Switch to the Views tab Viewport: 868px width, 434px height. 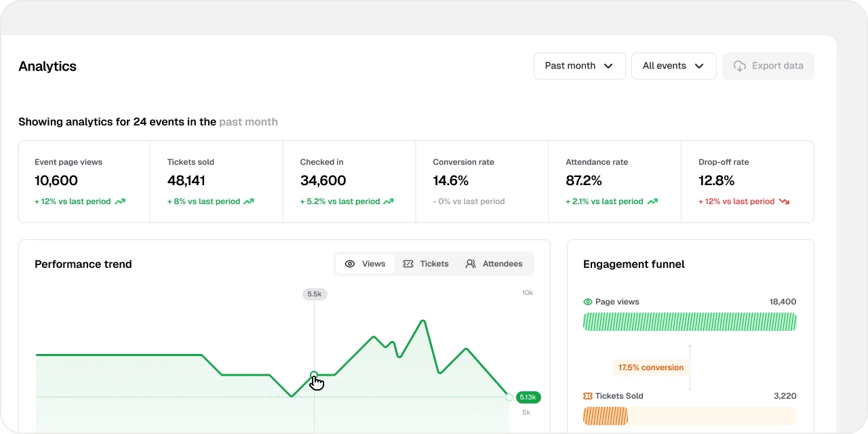(x=365, y=264)
